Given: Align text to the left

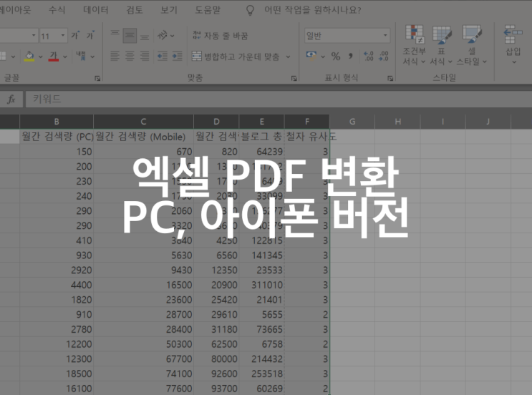Looking at the screenshot, I should (115, 56).
